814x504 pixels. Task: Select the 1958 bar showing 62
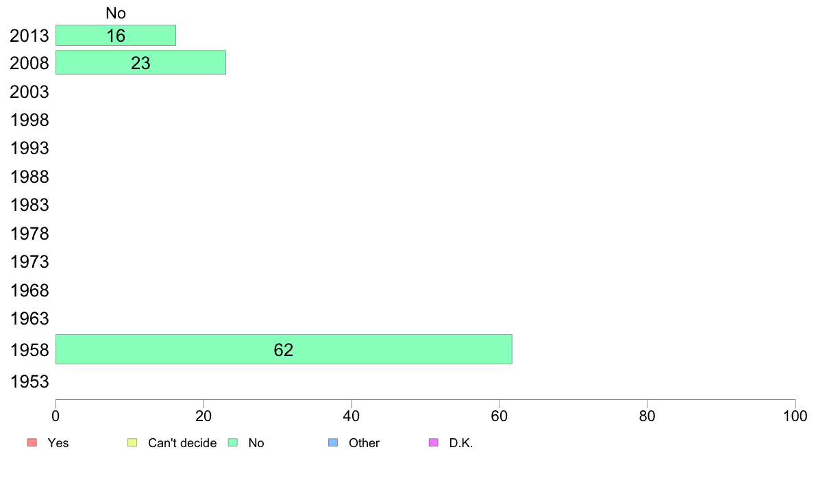point(284,349)
